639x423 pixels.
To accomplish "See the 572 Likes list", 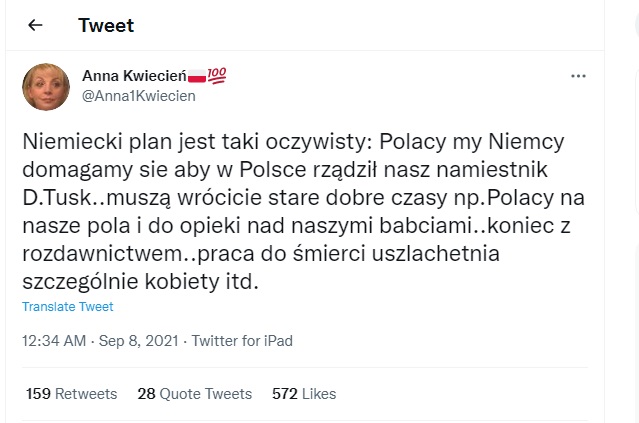I will [304, 394].
